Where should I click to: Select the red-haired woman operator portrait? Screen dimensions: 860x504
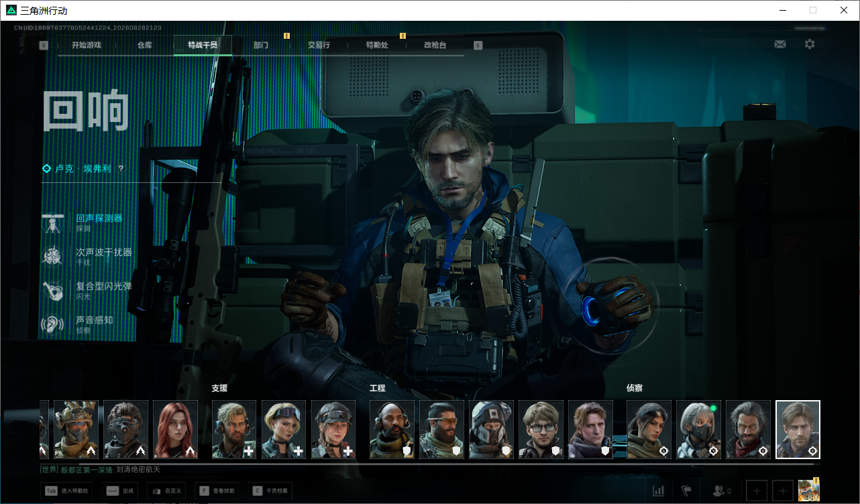tap(176, 430)
